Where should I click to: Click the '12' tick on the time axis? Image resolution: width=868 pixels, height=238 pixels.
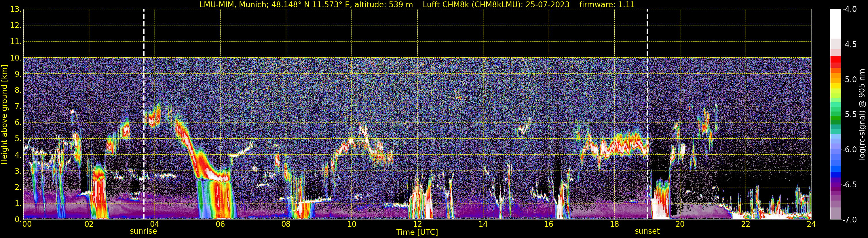(417, 224)
